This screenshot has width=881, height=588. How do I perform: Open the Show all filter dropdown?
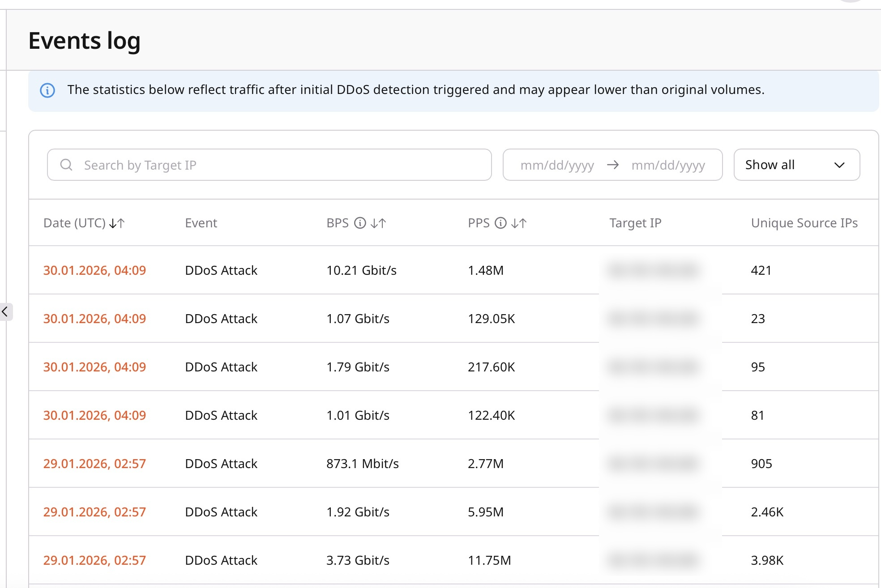point(796,165)
